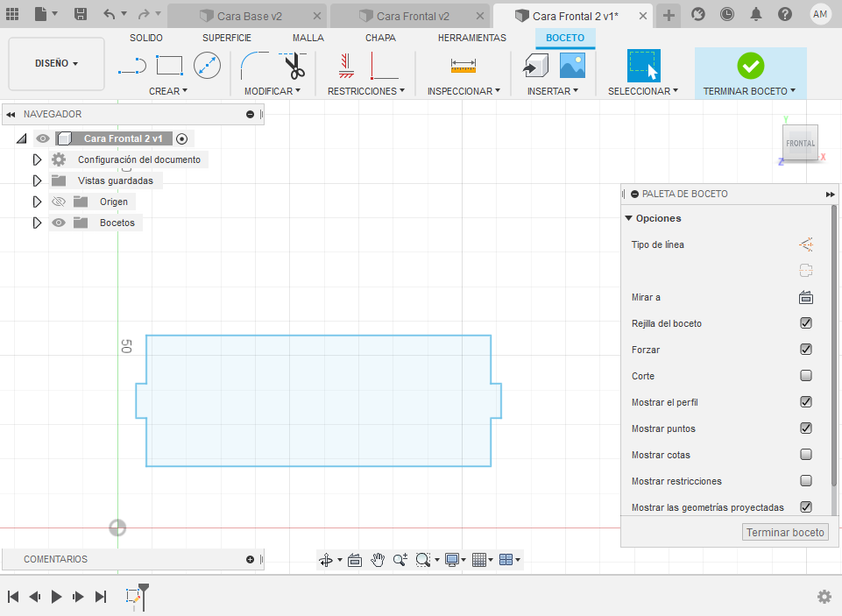Hide the Bocetos folder with eye icon
842x616 pixels.
pyautogui.click(x=59, y=223)
